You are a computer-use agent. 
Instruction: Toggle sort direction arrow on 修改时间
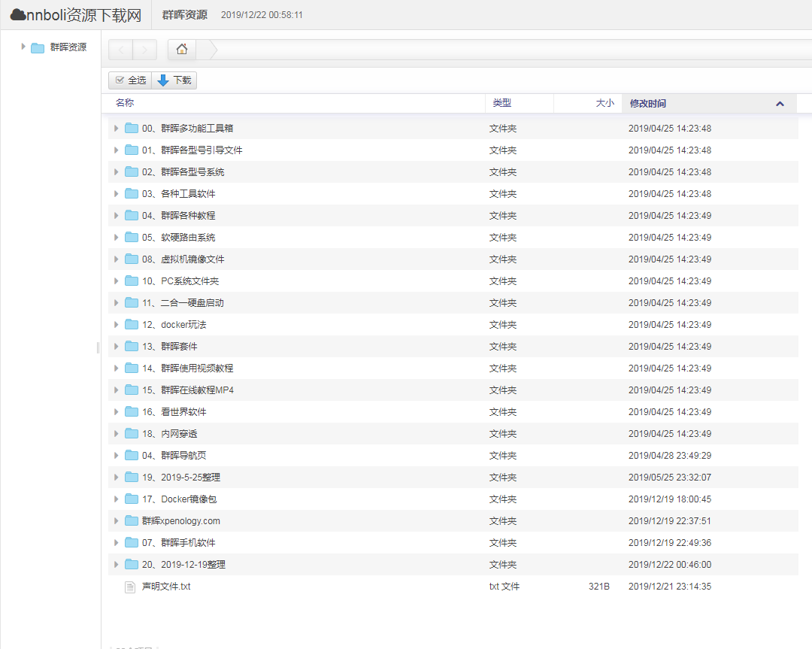point(780,104)
